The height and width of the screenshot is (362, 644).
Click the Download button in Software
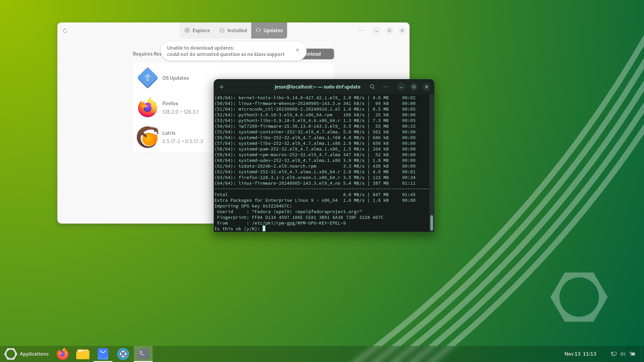click(x=319, y=54)
